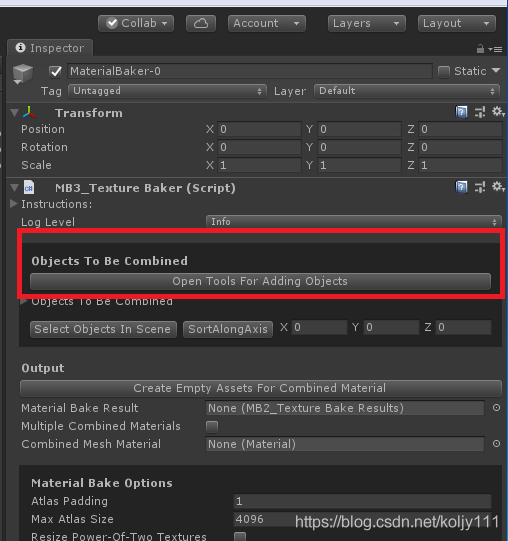
Task: Open the Static flags dropdown arrow
Action: 496,71
